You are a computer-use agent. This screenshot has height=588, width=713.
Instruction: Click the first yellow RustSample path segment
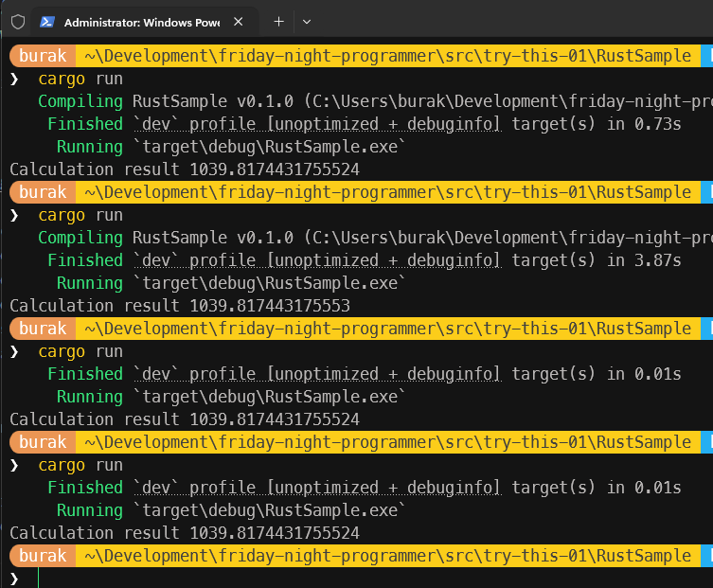(387, 56)
